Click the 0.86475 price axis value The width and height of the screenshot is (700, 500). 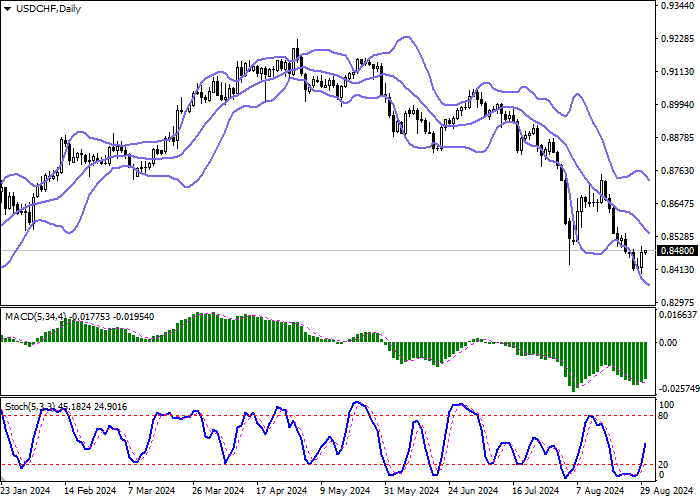(x=678, y=204)
